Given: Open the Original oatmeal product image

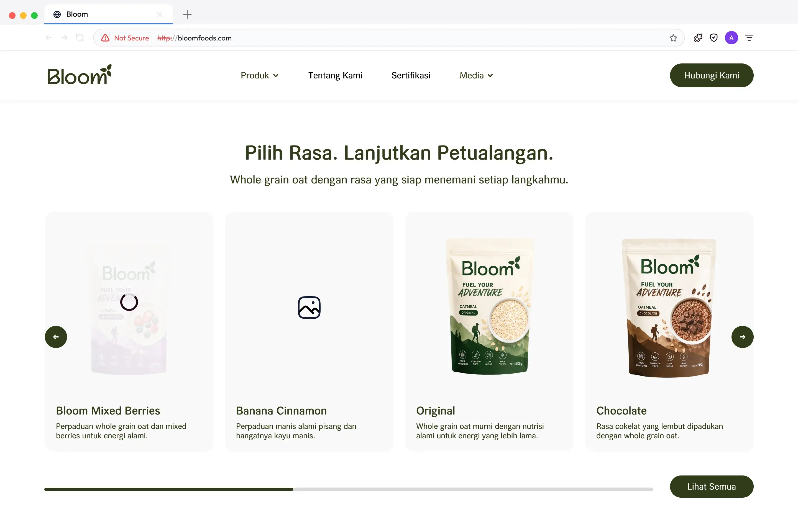Looking at the screenshot, I should coord(489,306).
